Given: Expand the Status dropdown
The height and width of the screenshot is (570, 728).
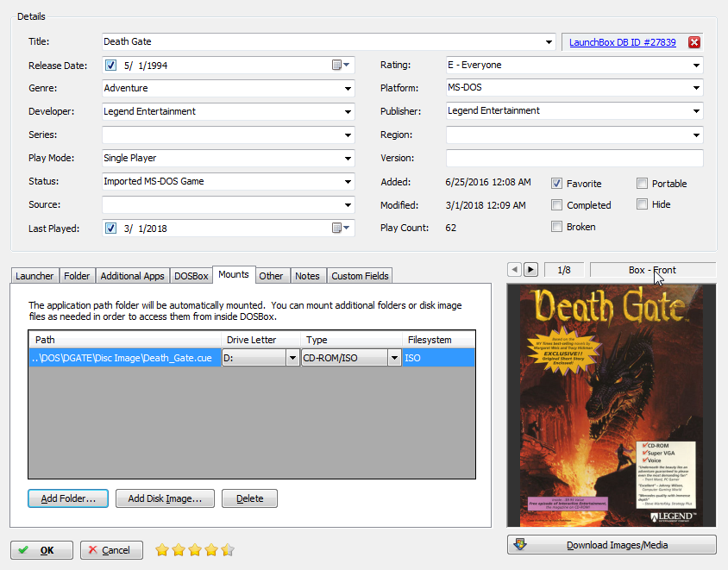Looking at the screenshot, I should 348,181.
